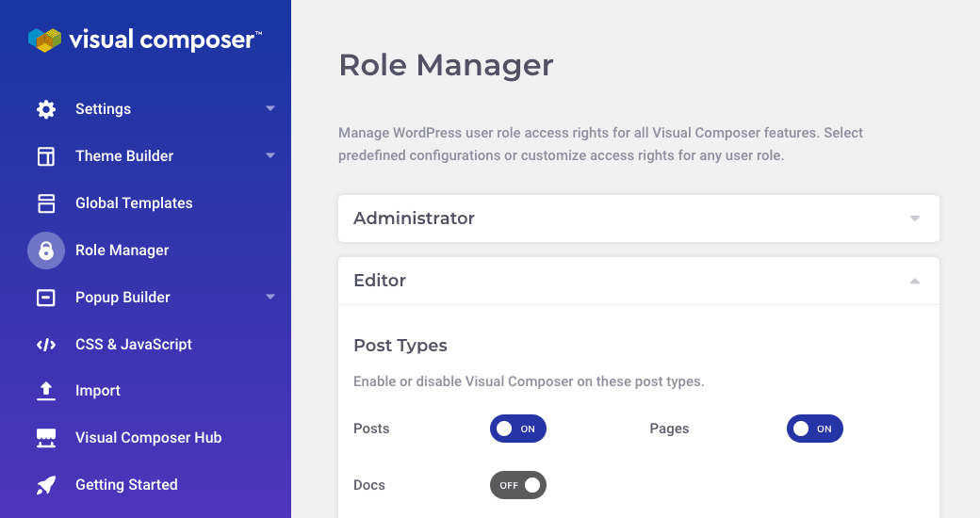
Task: Click the Administrator role title
Action: pyautogui.click(x=414, y=219)
